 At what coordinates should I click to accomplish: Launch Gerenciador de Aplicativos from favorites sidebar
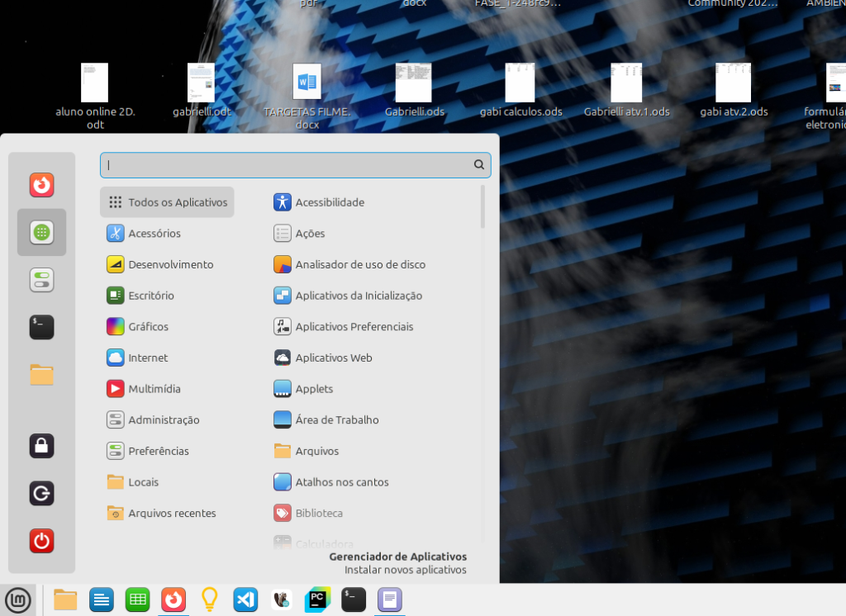tap(41, 233)
